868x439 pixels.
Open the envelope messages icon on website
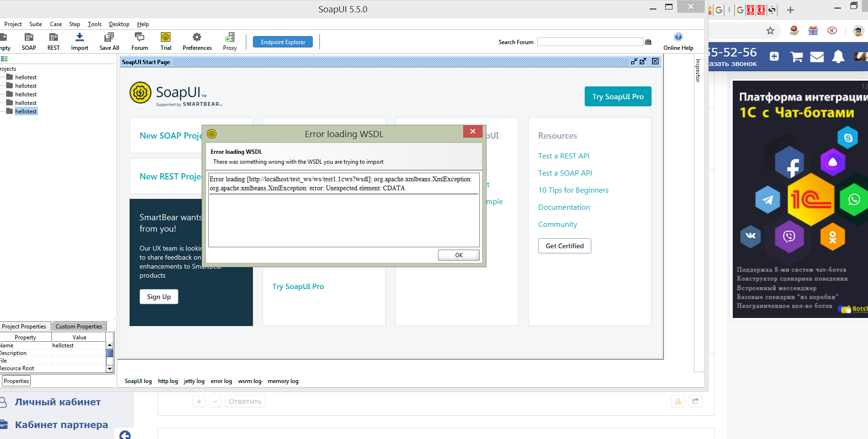point(817,57)
